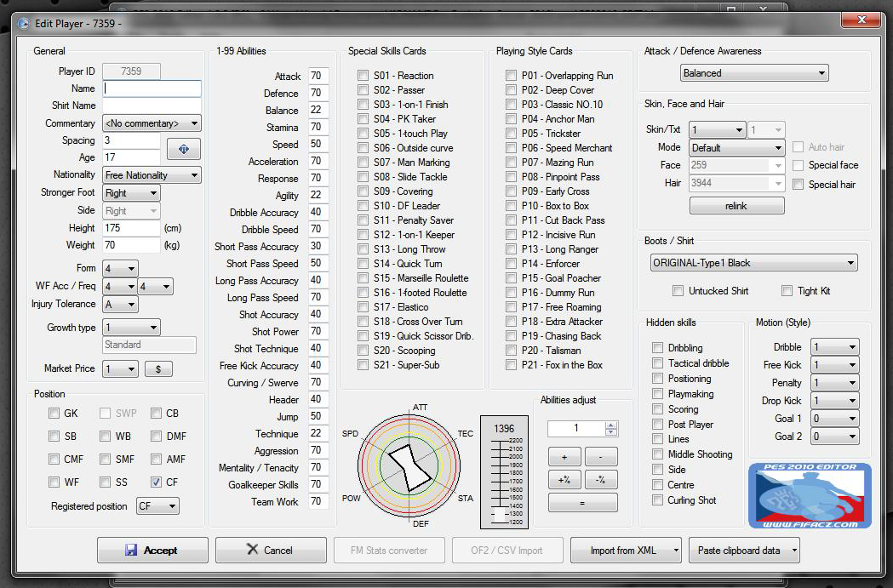Click the Attack ability value field
Screen dimensions: 893x588
(318, 76)
